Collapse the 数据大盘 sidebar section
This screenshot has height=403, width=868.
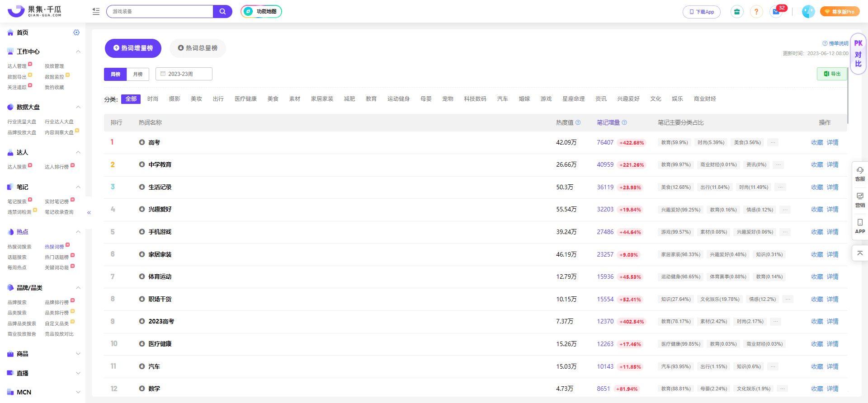click(x=78, y=107)
